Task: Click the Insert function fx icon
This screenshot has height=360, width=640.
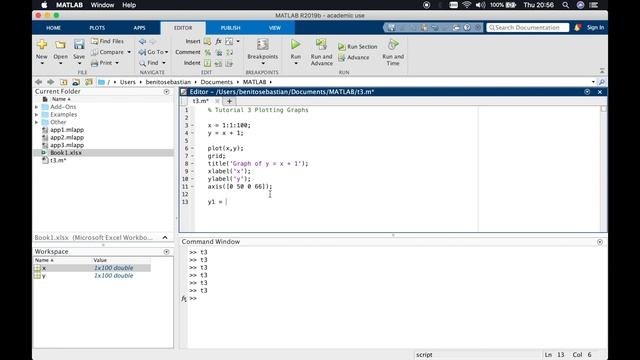Action: [218, 41]
